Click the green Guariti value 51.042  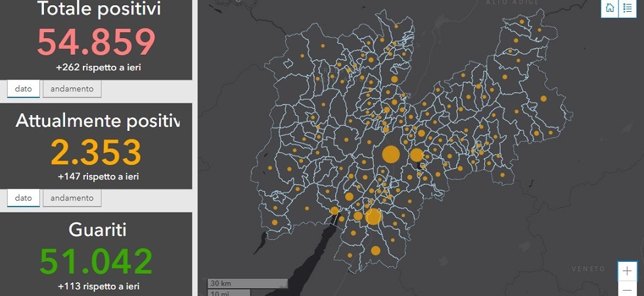tap(96, 261)
